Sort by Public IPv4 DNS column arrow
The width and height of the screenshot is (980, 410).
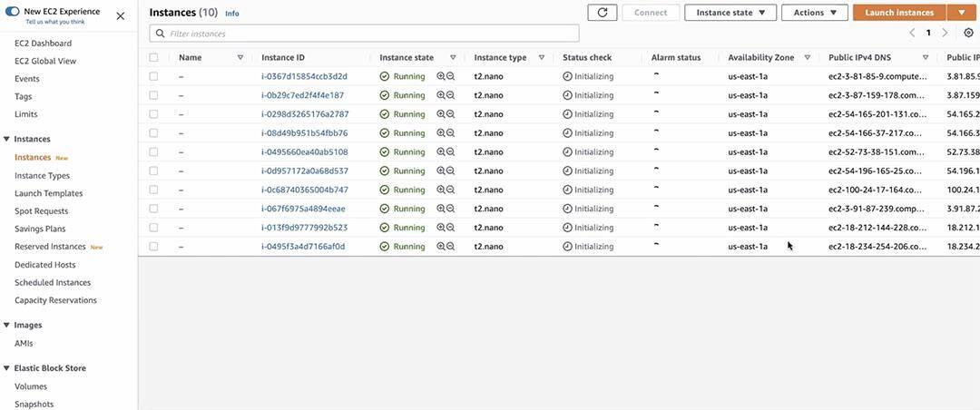pos(925,57)
